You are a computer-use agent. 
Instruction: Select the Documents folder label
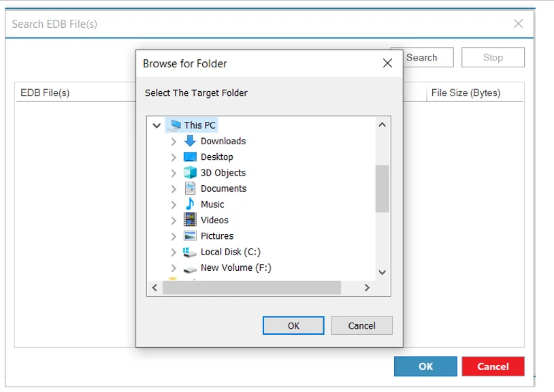223,189
